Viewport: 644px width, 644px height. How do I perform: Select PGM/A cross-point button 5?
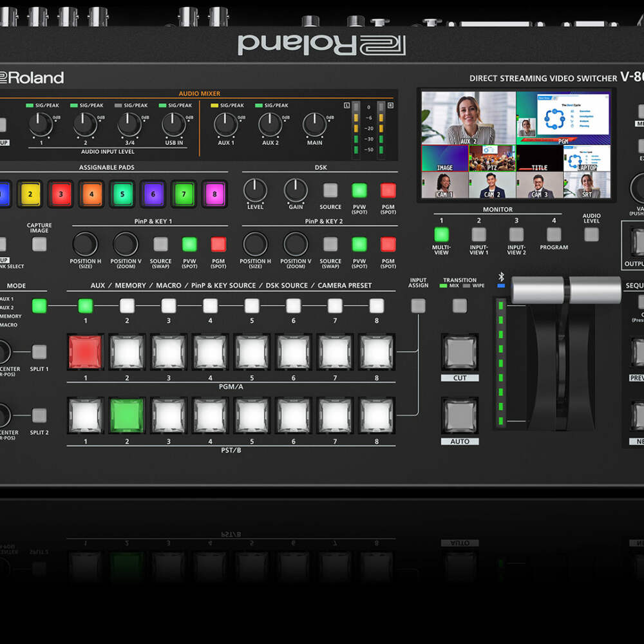click(x=252, y=352)
